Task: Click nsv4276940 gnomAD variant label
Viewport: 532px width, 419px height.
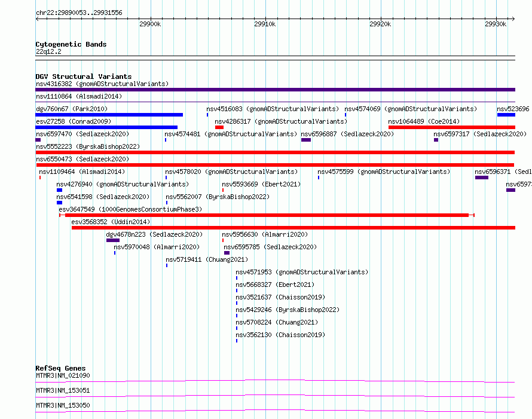Action: point(123,184)
